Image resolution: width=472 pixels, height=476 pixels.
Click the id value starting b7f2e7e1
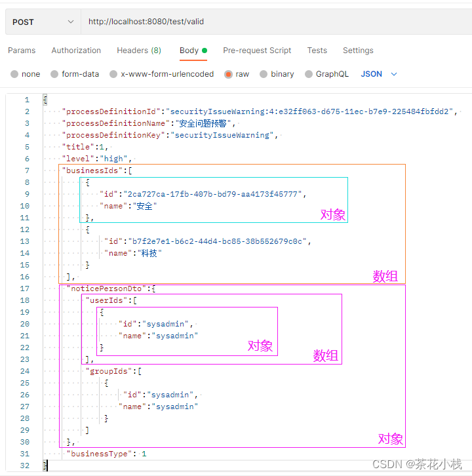[218, 242]
